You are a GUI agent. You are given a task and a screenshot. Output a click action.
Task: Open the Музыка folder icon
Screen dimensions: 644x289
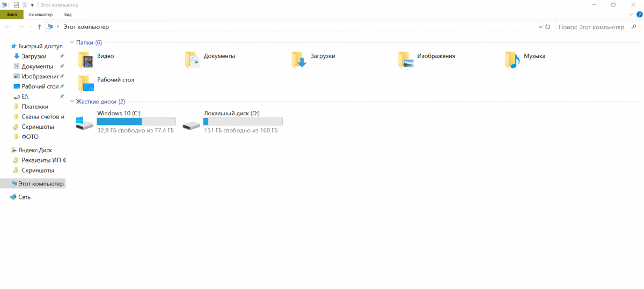(513, 60)
